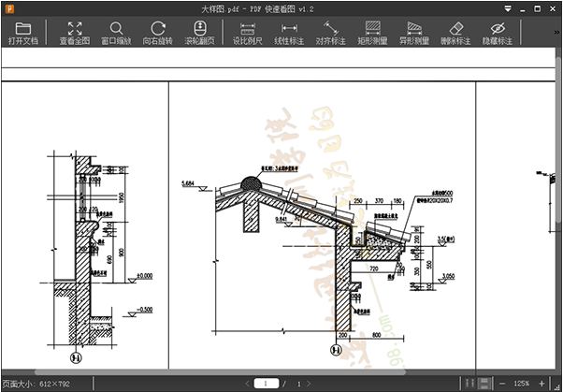Click the app logo in title bar

pyautogui.click(x=9, y=9)
